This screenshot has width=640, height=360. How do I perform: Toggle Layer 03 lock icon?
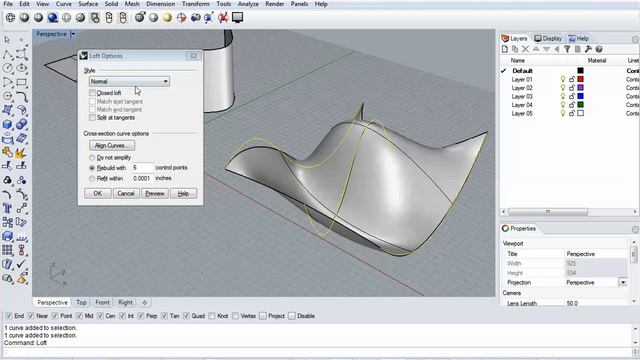(x=572, y=96)
